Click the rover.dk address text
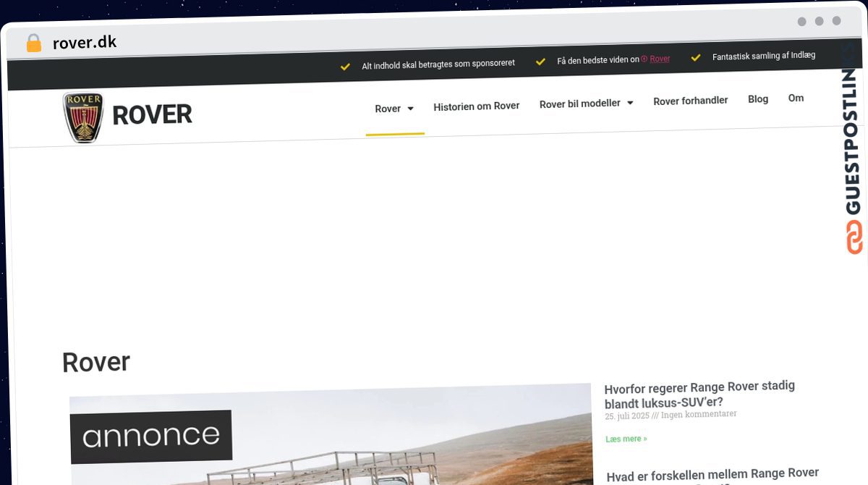Viewport: 868px width, 485px height. pyautogui.click(x=85, y=43)
